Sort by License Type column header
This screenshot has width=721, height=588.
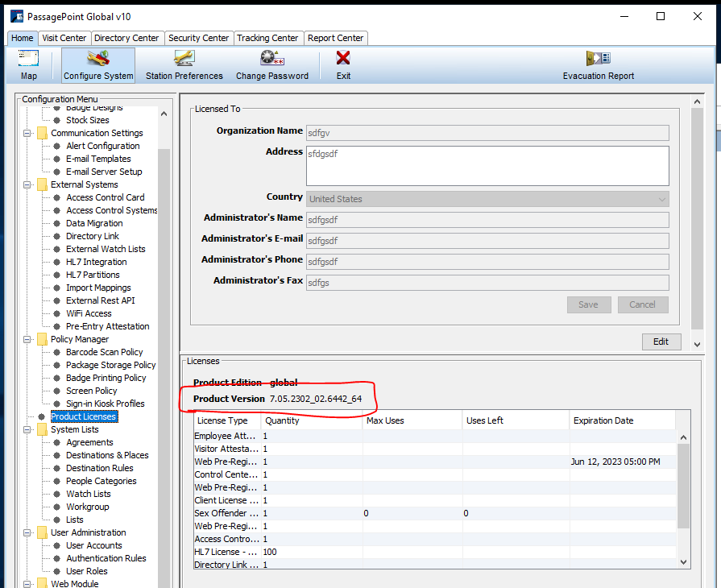click(x=227, y=420)
